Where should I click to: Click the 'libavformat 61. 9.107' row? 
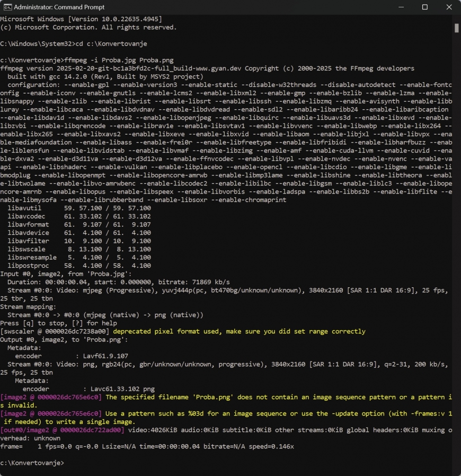[79, 224]
